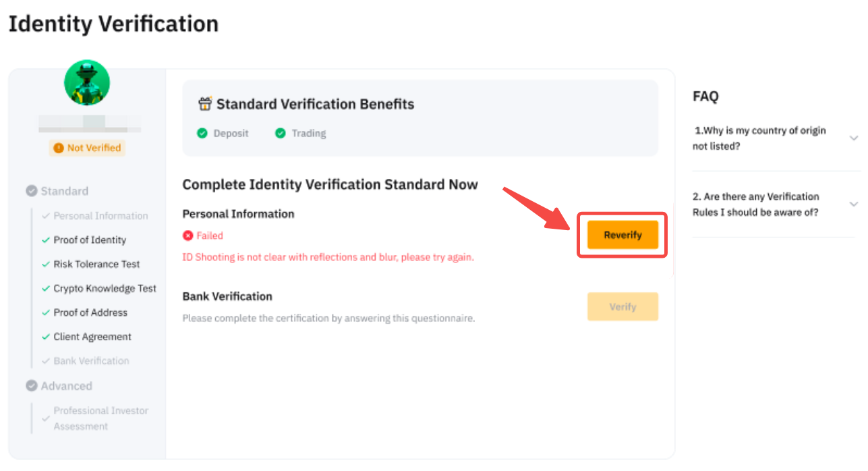
Task: Go to the Proof of Address step
Action: 90,313
